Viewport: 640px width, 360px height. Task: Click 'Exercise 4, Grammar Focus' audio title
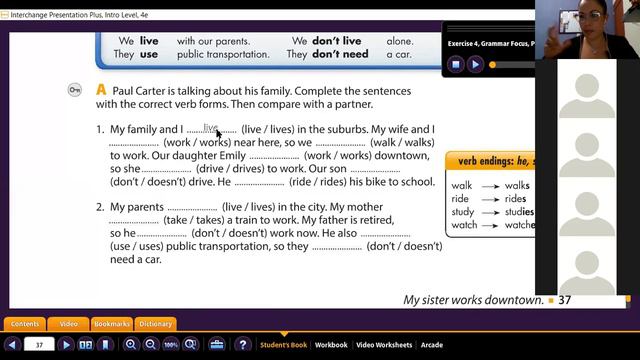click(x=491, y=43)
